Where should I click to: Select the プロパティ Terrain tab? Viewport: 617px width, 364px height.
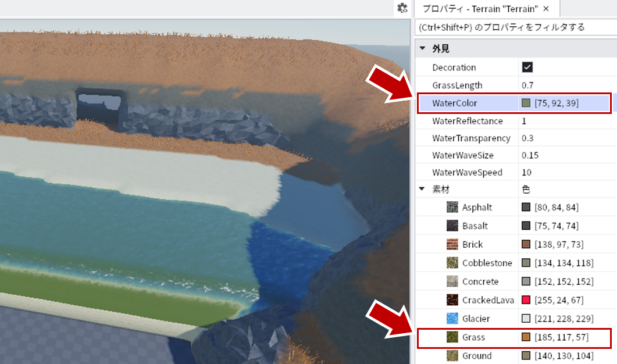pos(480,9)
